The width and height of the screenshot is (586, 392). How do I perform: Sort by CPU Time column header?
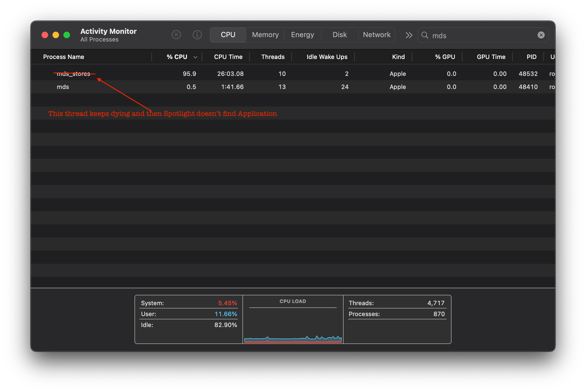coord(228,57)
